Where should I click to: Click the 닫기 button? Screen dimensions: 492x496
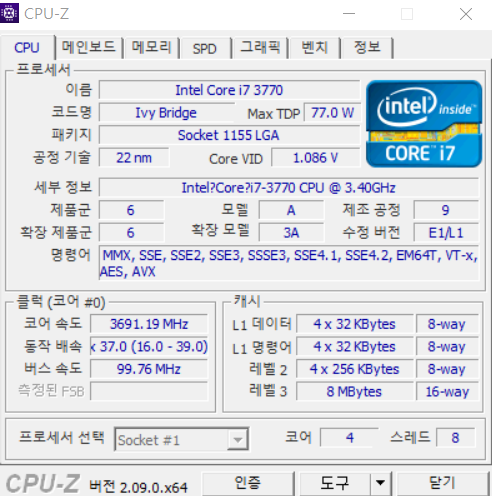(x=442, y=483)
